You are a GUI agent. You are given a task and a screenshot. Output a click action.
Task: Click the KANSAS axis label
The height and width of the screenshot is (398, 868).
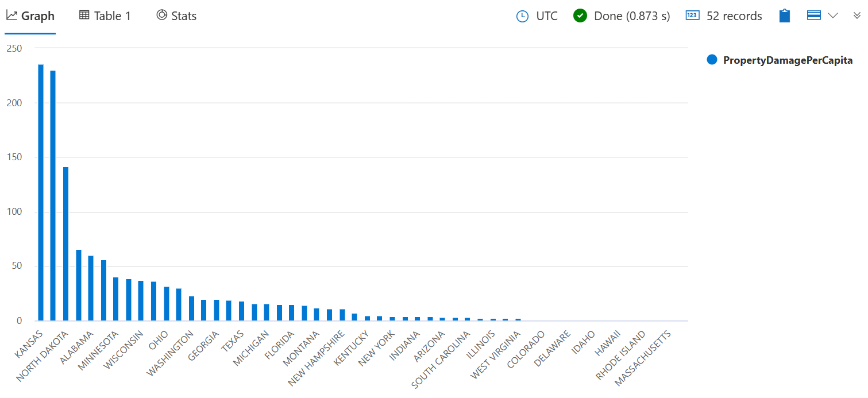point(29,345)
